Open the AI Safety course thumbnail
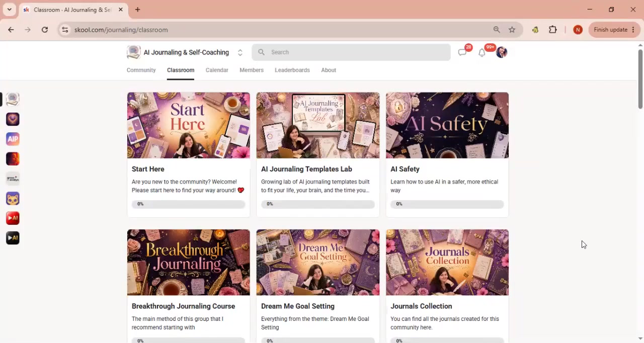Screen dimensions: 644x343 pyautogui.click(x=447, y=125)
